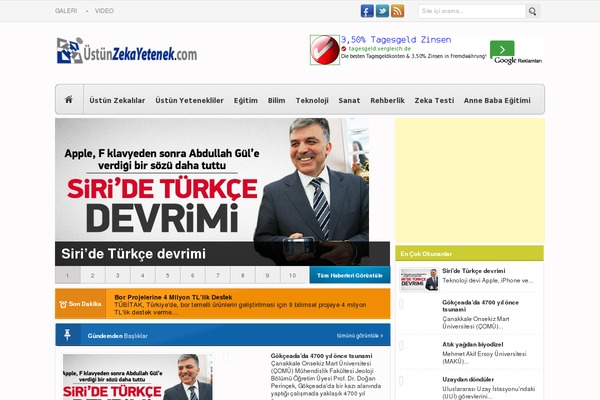Screen dimensions: 600x400
Task: Open the GALERI link
Action: coord(66,11)
